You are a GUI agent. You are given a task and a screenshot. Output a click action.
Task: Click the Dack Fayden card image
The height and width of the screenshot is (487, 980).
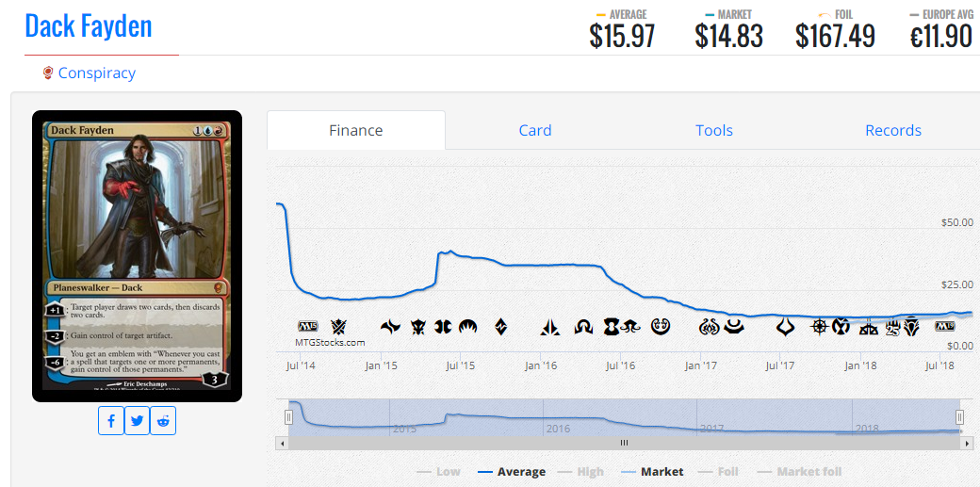pyautogui.click(x=137, y=256)
